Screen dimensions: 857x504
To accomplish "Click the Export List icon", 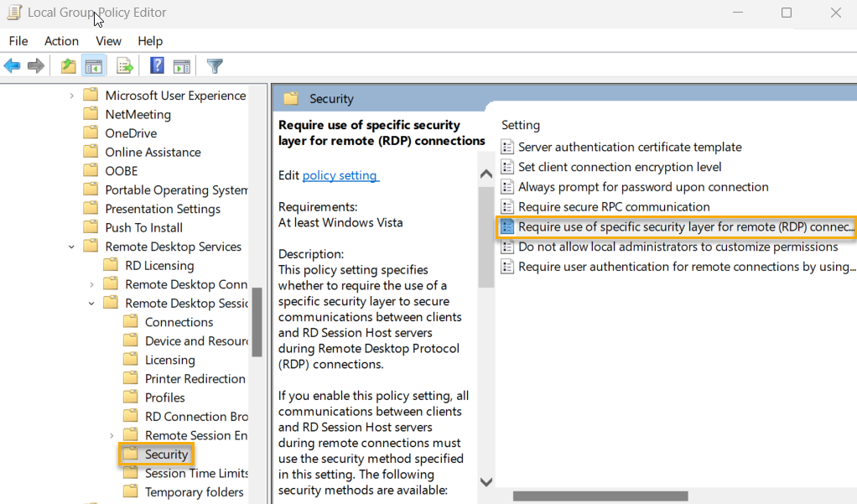I will [124, 65].
